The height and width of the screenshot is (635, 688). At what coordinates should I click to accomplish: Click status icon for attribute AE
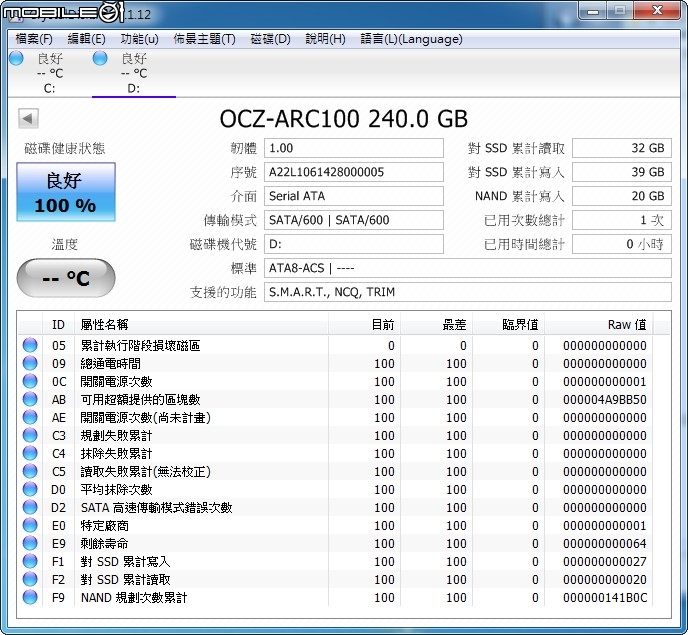click(x=30, y=417)
